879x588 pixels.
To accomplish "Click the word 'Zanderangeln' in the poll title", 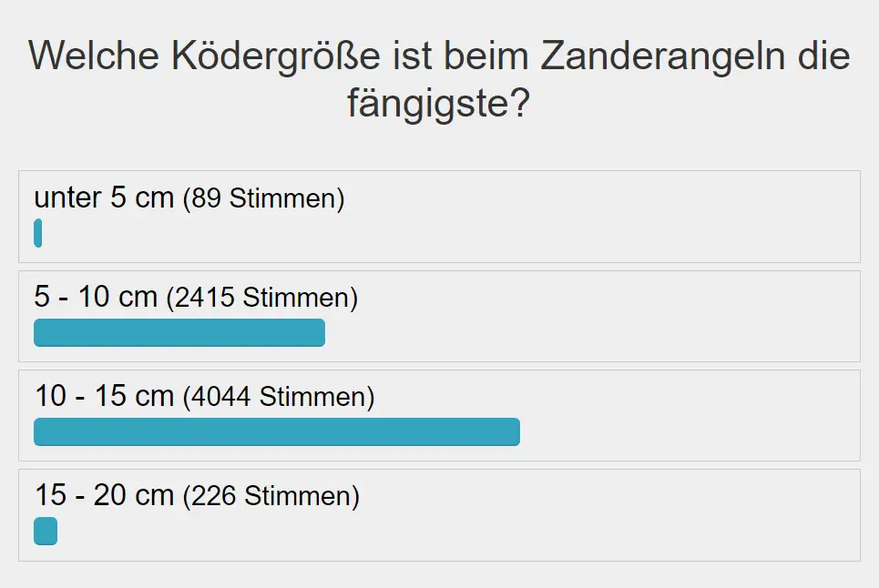I will pyautogui.click(x=662, y=57).
